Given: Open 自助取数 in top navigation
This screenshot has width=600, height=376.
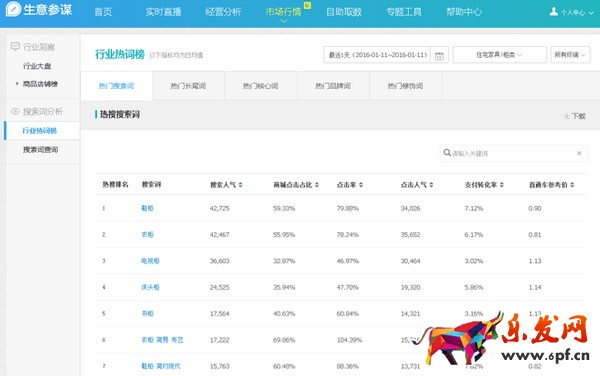Looking at the screenshot, I should pos(344,12).
